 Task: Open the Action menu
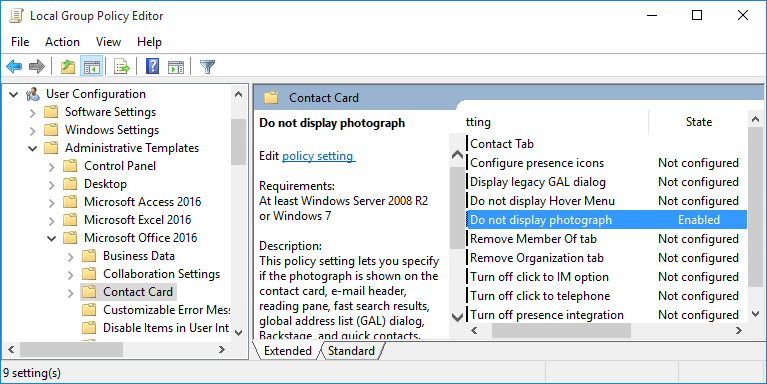(x=62, y=42)
